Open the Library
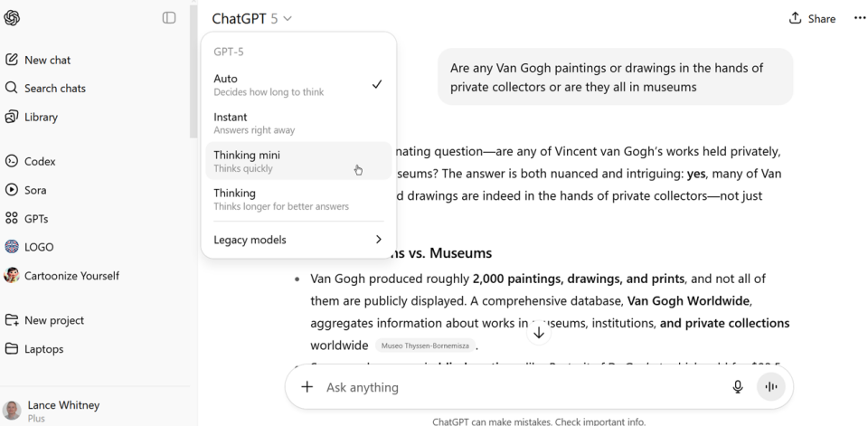 (x=41, y=117)
